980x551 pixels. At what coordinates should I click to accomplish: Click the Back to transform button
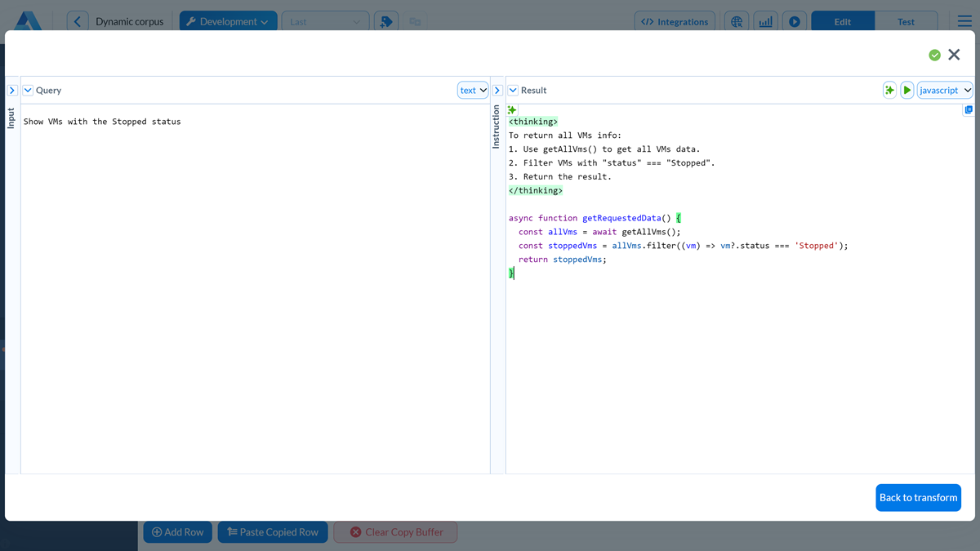click(x=918, y=497)
